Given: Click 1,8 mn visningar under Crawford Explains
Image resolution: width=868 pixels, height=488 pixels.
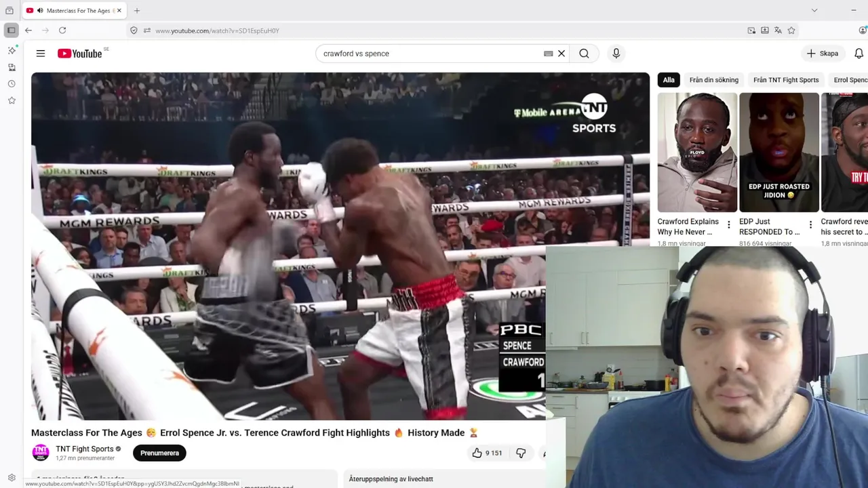Looking at the screenshot, I should tap(682, 243).
